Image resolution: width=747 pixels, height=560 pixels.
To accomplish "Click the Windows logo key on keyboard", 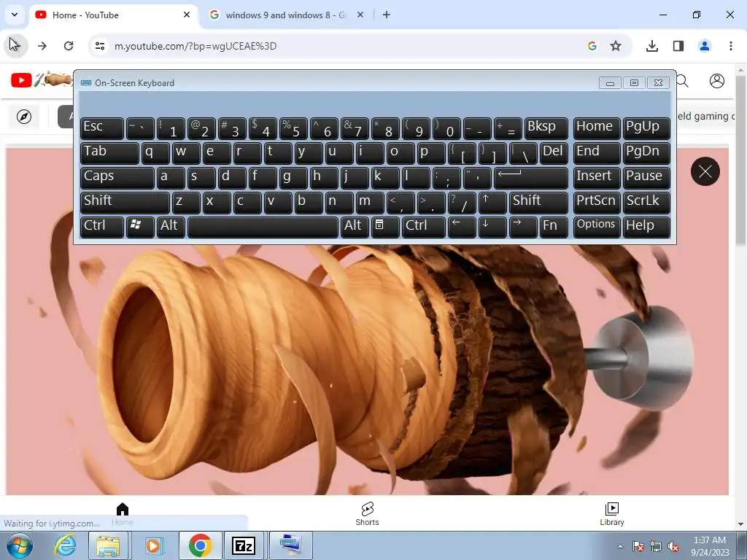I will (140, 227).
